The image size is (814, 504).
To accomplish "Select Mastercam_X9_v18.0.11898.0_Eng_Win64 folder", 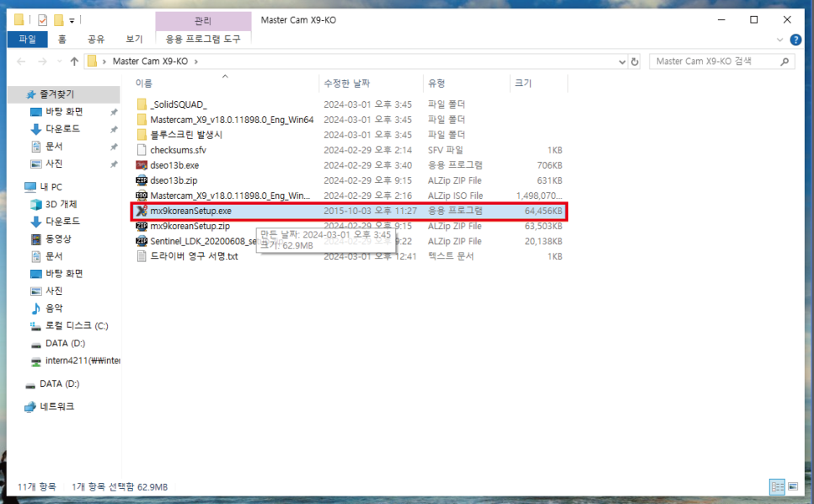I will tap(232, 120).
